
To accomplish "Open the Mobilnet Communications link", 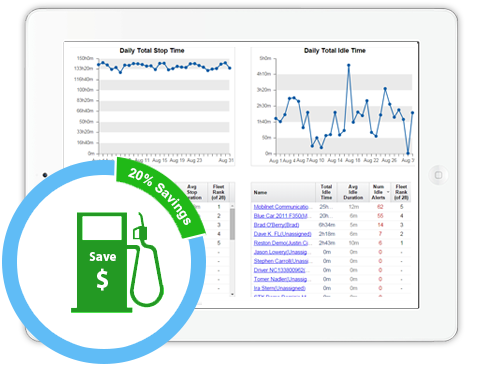I will tap(281, 207).
